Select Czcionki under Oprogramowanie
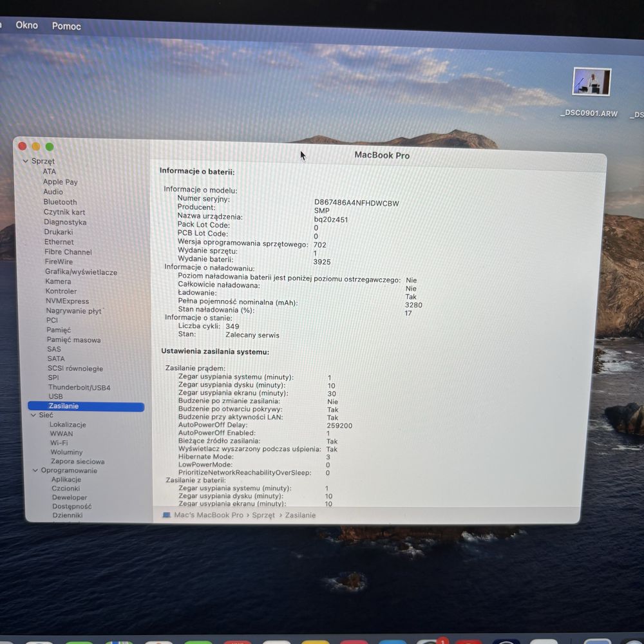Screen dimensions: 644x644 click(66, 488)
